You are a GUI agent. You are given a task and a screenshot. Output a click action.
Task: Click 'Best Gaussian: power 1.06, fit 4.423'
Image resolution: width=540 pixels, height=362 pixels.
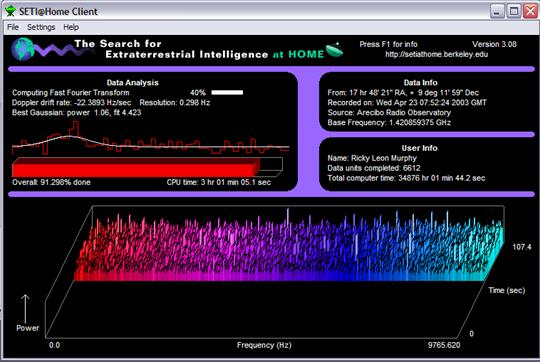pyautogui.click(x=76, y=112)
